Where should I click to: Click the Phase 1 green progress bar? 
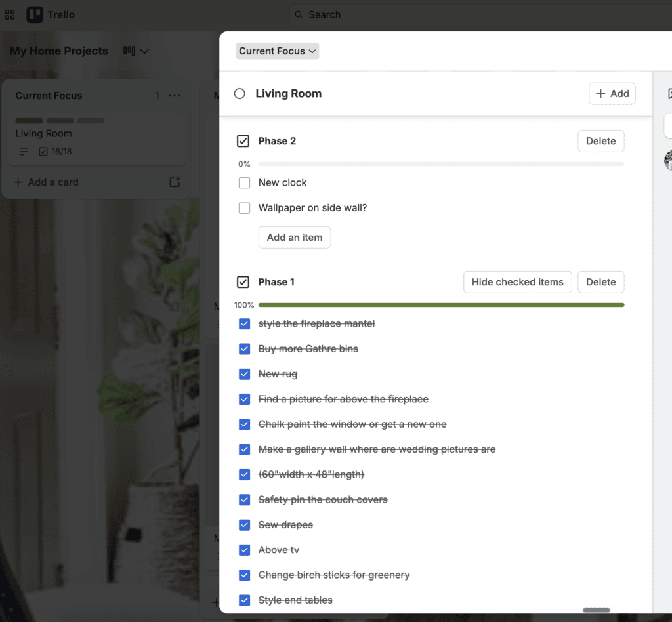click(441, 305)
